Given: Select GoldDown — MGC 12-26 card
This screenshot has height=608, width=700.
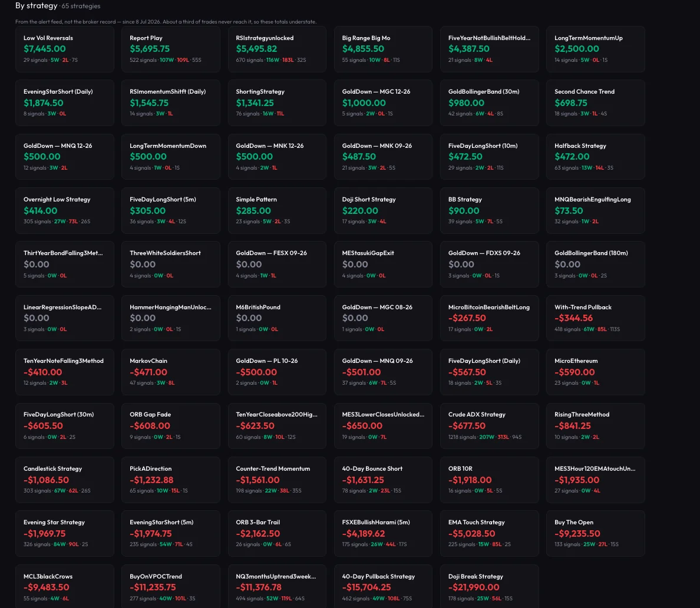Looking at the screenshot, I should [x=383, y=103].
